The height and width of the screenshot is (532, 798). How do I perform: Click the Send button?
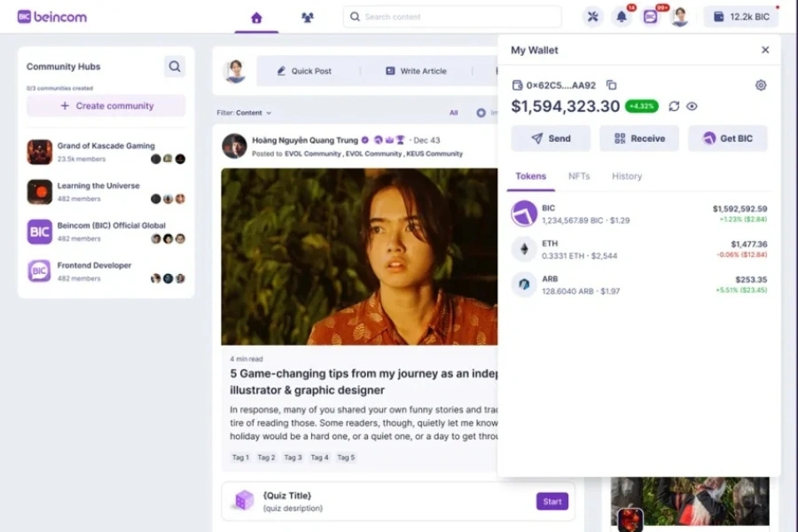tap(551, 138)
